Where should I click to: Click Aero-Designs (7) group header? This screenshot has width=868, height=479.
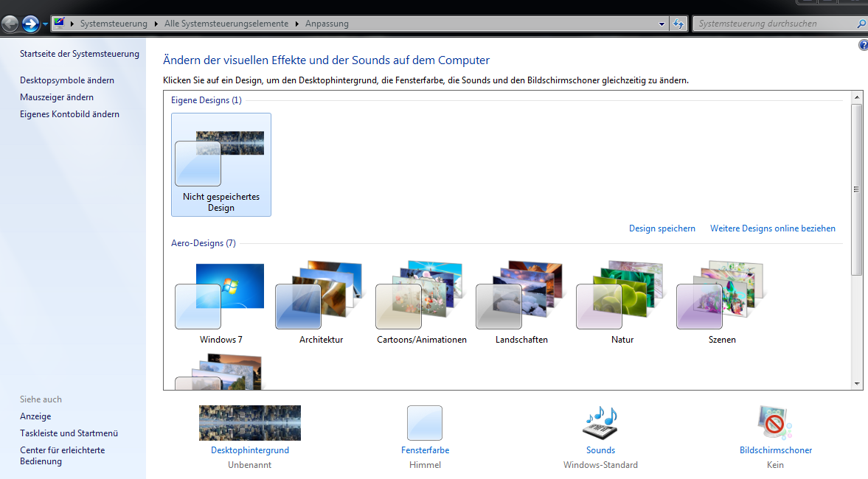(203, 243)
